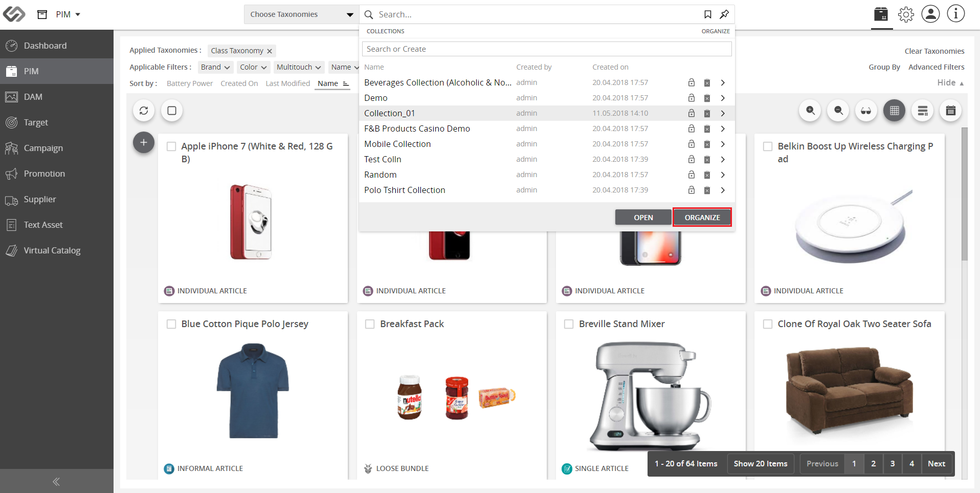This screenshot has height=493, width=980.
Task: Expand the Brand filter dropdown
Action: (215, 67)
